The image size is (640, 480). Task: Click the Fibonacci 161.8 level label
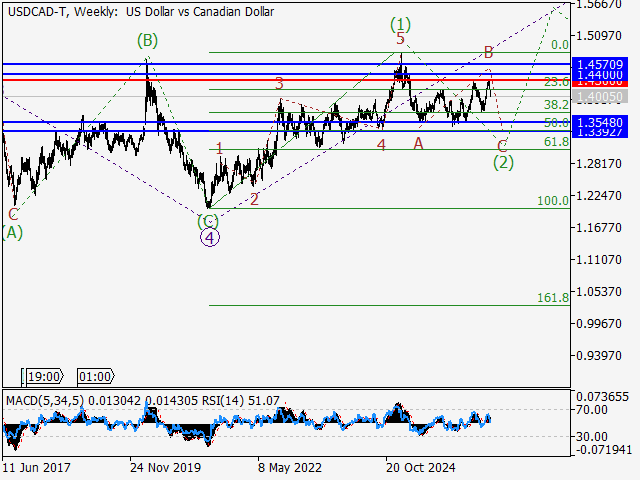(553, 298)
